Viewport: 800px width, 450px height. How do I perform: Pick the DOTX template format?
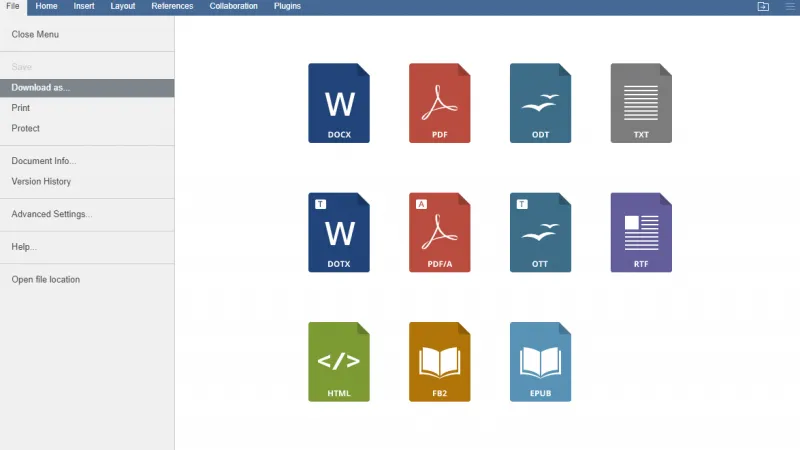pyautogui.click(x=339, y=232)
